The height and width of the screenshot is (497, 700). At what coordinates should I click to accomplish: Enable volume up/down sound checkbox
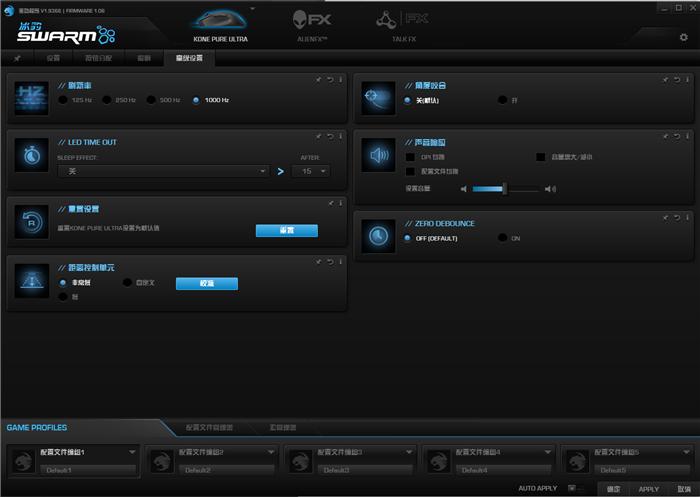541,157
